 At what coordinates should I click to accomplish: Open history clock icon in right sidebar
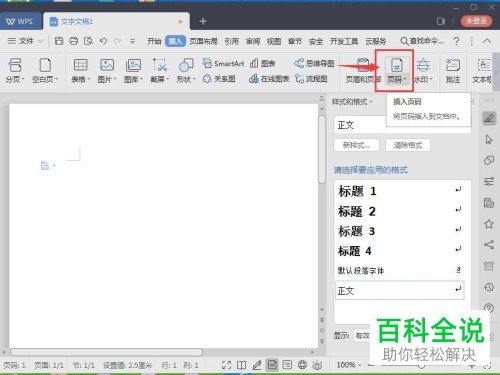[489, 287]
